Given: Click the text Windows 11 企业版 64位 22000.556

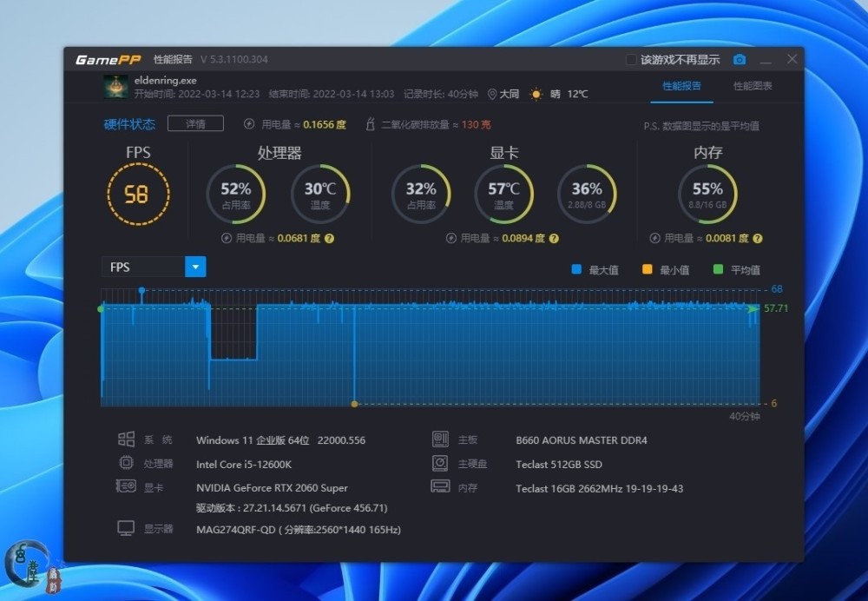Looking at the screenshot, I should point(280,440).
